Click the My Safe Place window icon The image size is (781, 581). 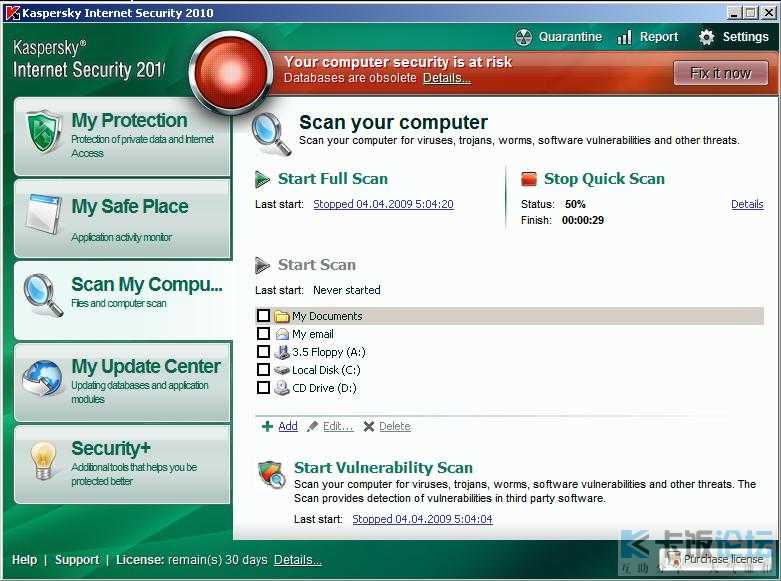point(44,215)
